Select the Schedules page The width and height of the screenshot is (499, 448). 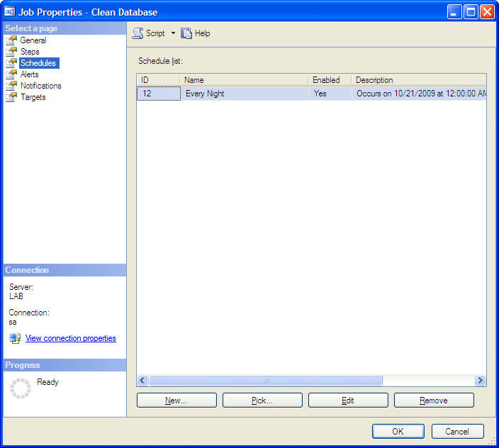tap(38, 63)
